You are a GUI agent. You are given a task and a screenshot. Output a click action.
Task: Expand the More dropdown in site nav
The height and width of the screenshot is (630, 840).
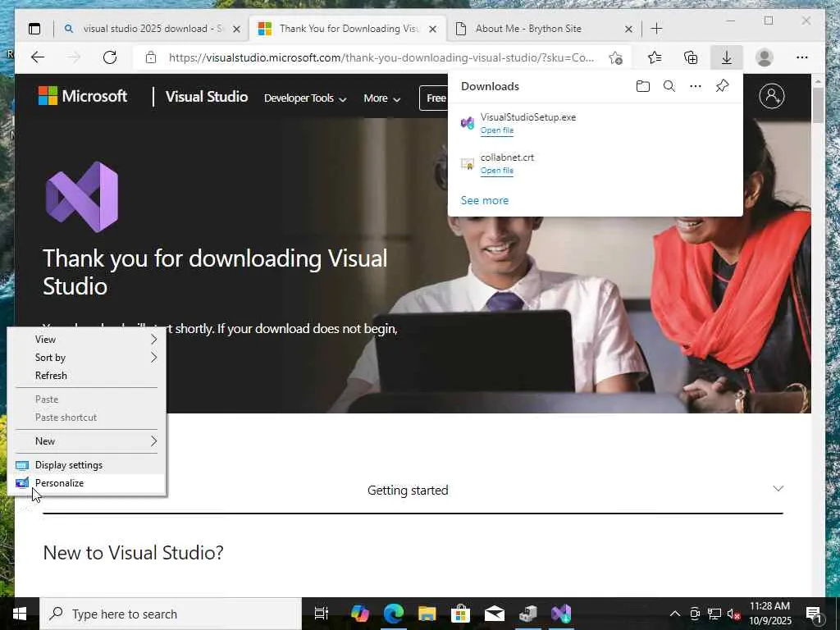382,98
